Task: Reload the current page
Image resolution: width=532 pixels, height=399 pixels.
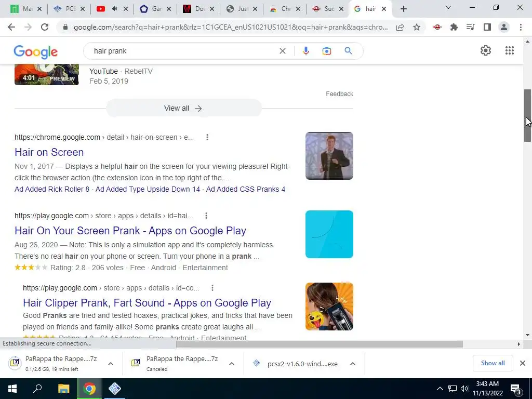Action: (x=45, y=27)
